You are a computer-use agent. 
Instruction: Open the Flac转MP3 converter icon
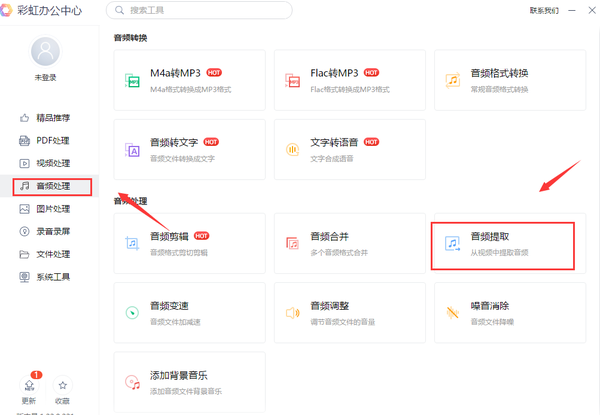coord(293,80)
